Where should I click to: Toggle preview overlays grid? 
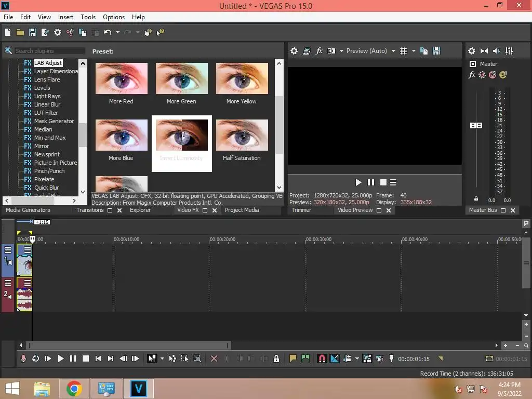tap(403, 51)
